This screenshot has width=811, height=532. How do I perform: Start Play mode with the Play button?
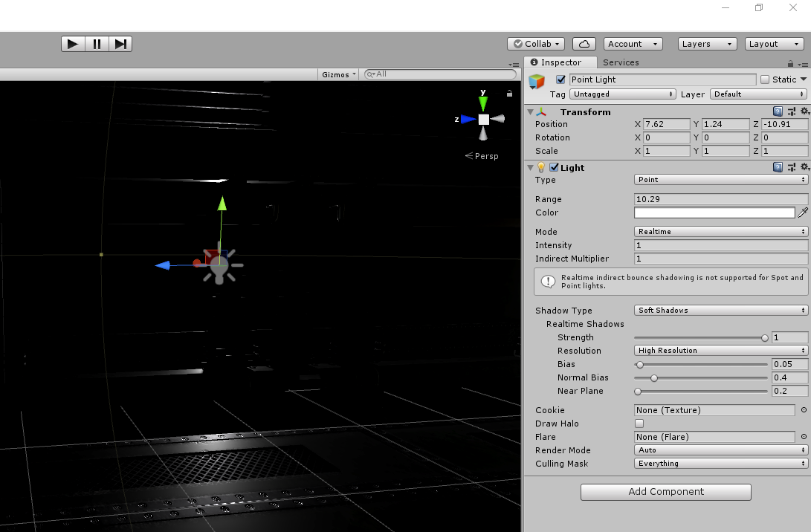click(x=73, y=44)
